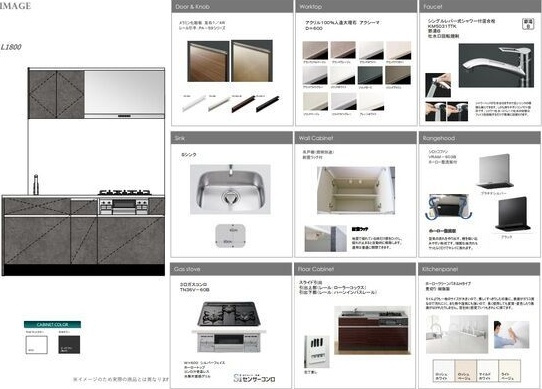Click the "ブラック" range hood label
The width and height of the screenshot is (542, 389).
[507, 237]
